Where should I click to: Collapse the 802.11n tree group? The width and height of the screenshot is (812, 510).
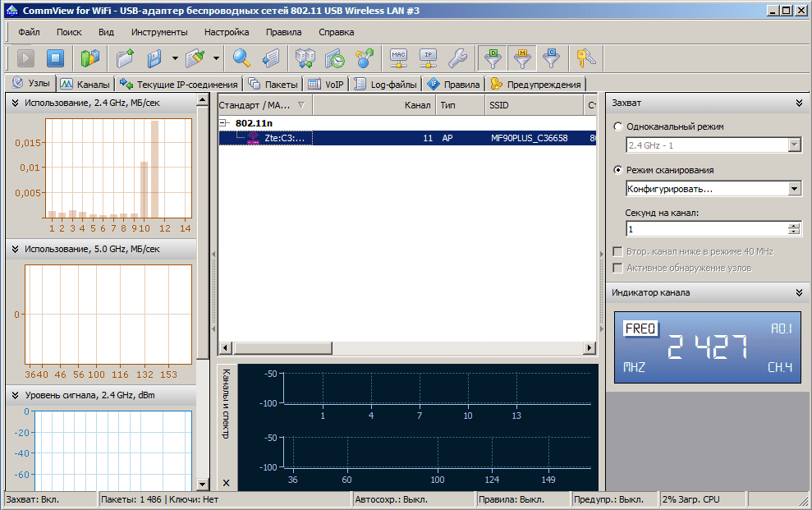[x=223, y=123]
